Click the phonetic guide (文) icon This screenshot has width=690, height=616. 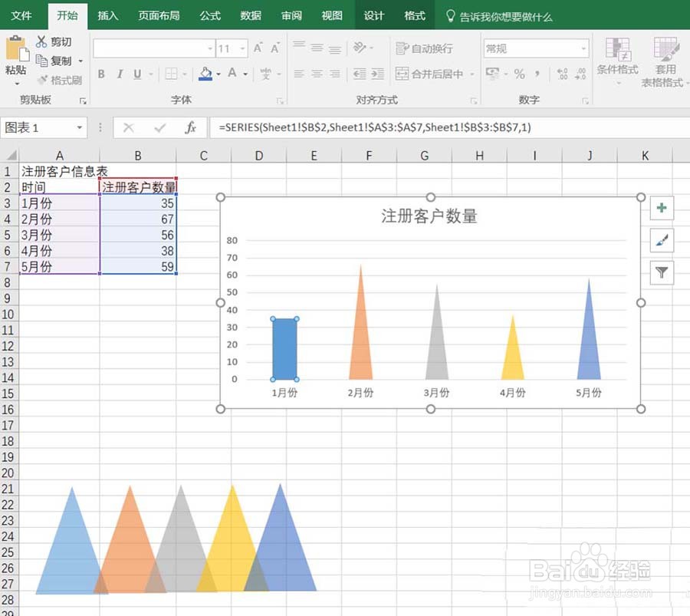pos(266,74)
